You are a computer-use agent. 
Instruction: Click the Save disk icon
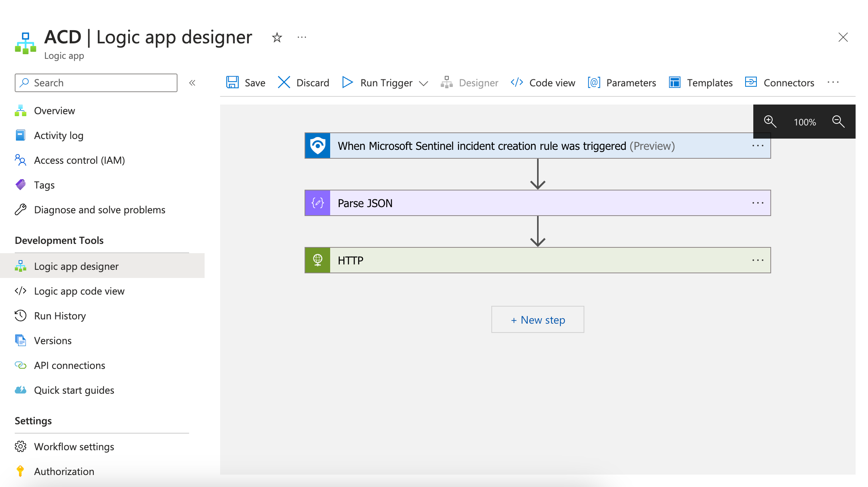[x=232, y=82]
